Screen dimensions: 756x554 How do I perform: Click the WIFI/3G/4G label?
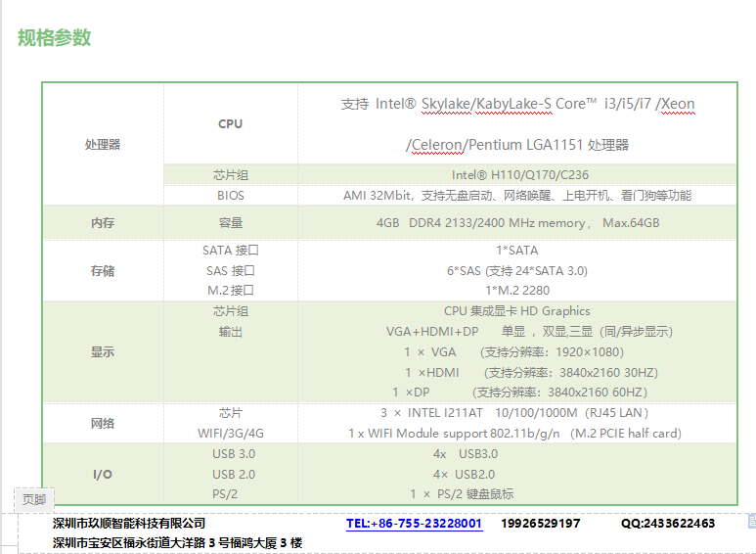pyautogui.click(x=231, y=434)
